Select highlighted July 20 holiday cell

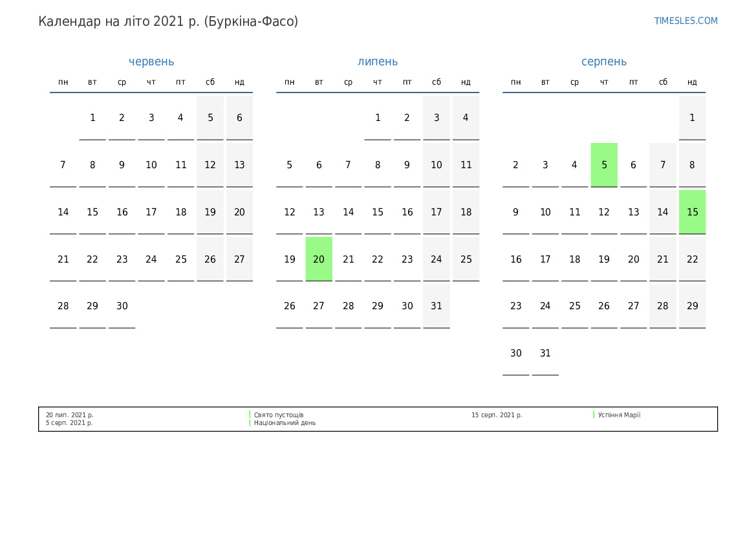tap(319, 259)
